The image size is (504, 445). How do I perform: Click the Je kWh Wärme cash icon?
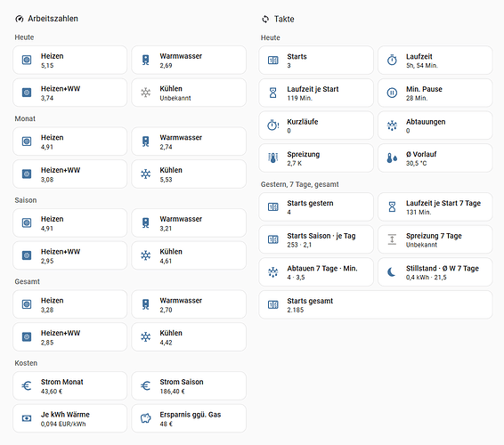27,418
